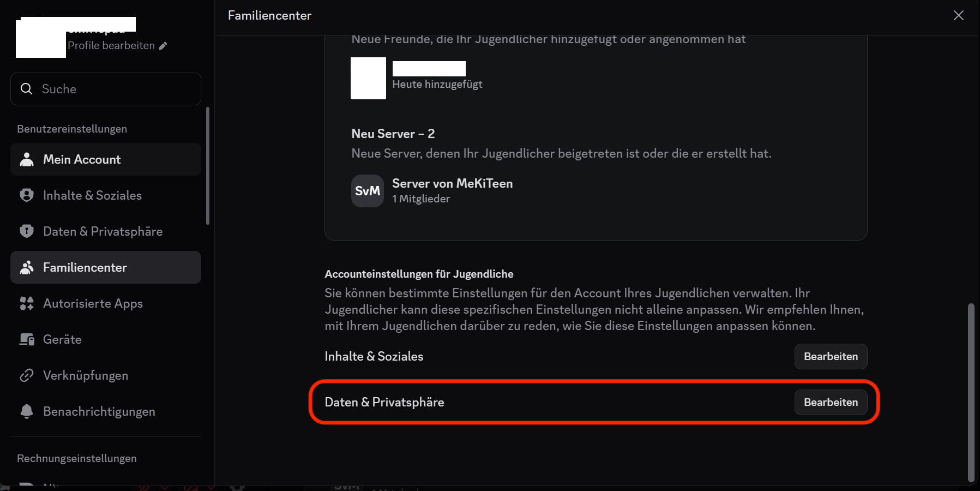
Task: Click the Familiencenter family icon
Action: [26, 267]
